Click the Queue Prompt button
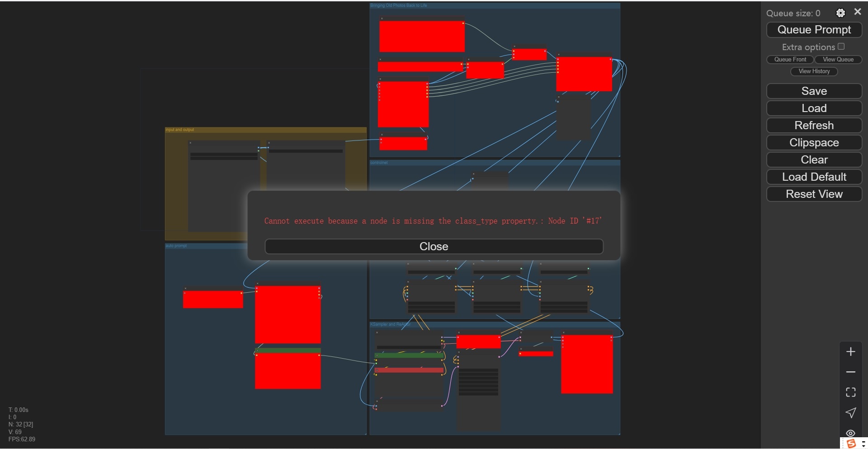Image resolution: width=868 pixels, height=449 pixels. tap(814, 30)
